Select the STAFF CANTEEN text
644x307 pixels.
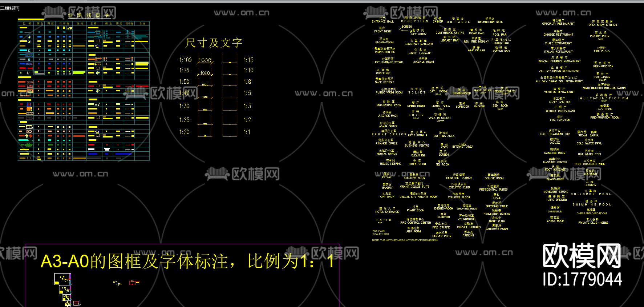pyautogui.click(x=559, y=102)
